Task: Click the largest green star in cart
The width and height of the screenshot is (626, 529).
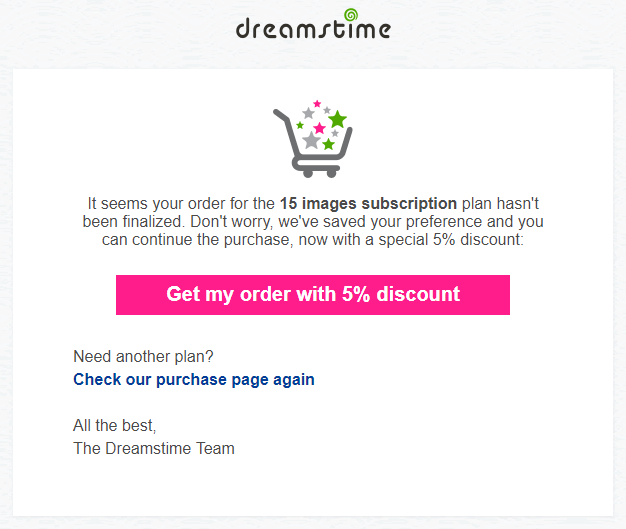Action: [x=337, y=120]
